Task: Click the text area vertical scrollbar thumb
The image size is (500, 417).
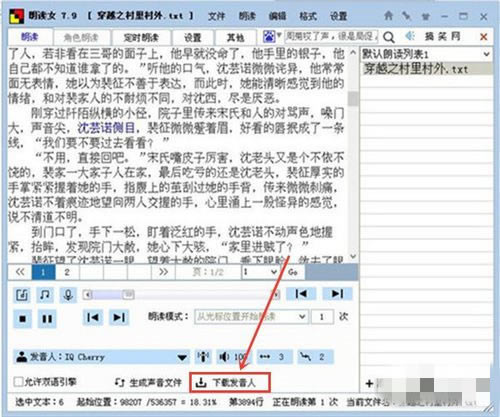Action: (x=353, y=98)
